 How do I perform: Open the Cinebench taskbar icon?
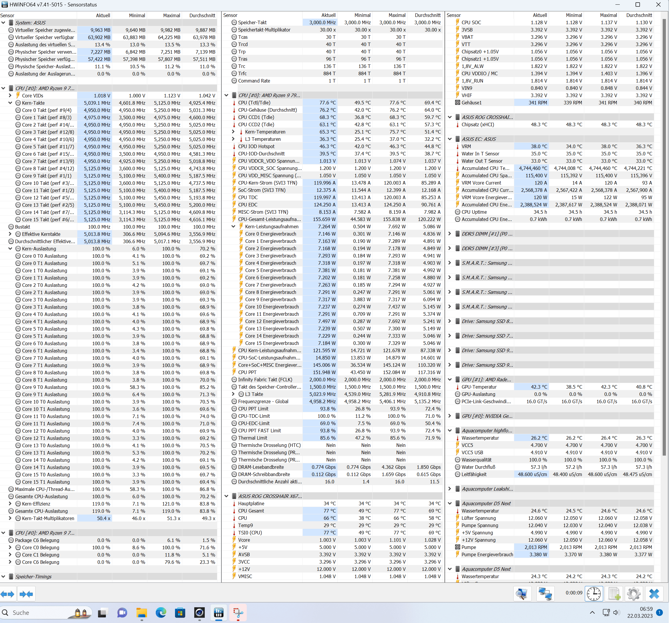coord(199,613)
